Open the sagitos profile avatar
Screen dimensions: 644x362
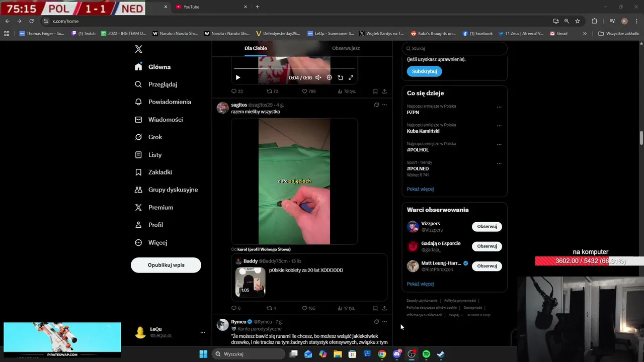(x=222, y=108)
